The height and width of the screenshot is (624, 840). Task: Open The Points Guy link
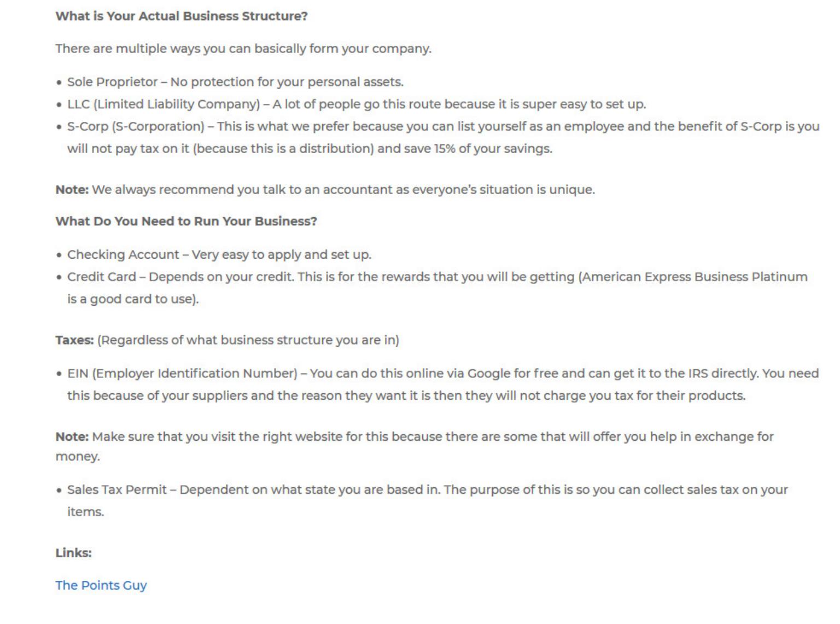click(101, 585)
